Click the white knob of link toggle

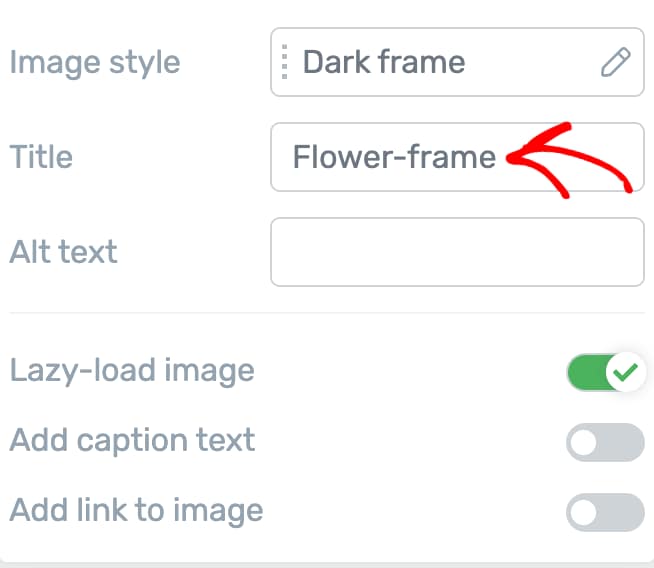pyautogui.click(x=585, y=512)
